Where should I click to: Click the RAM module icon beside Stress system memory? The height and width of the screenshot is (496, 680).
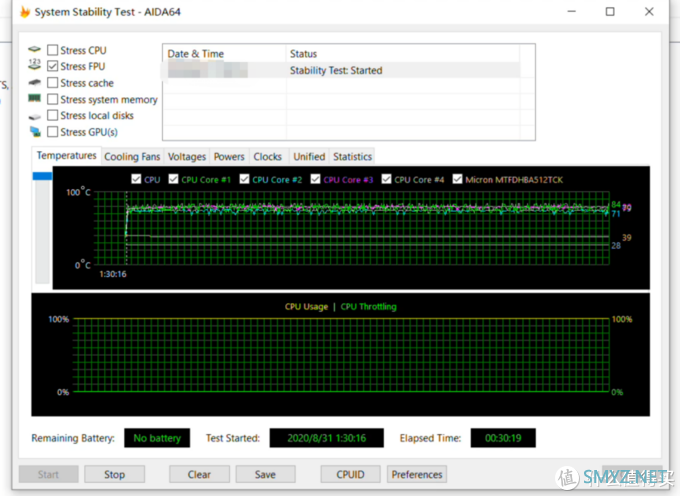coord(34,98)
